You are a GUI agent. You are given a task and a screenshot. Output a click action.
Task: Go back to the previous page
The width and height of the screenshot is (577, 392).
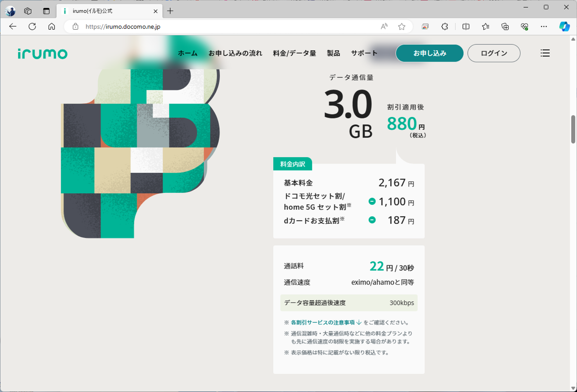point(12,26)
